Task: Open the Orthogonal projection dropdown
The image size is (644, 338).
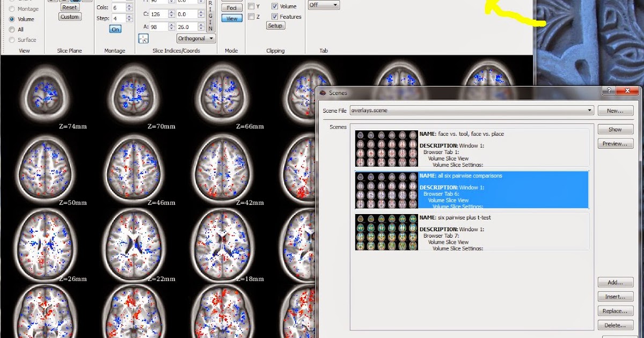Action: 196,39
